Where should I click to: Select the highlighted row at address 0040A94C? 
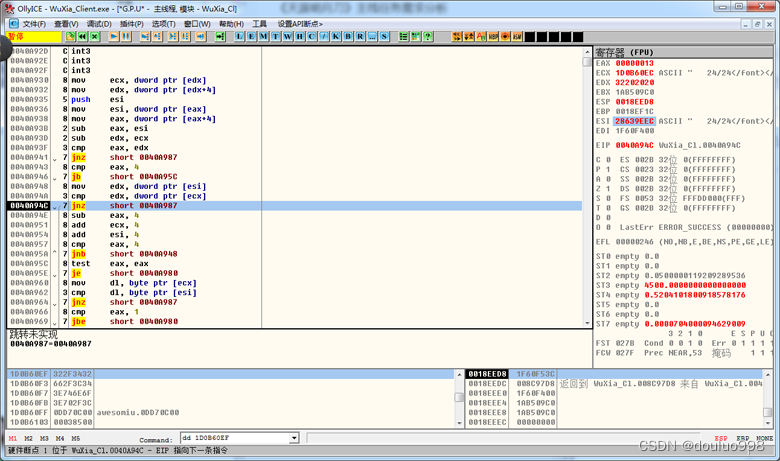pos(294,206)
